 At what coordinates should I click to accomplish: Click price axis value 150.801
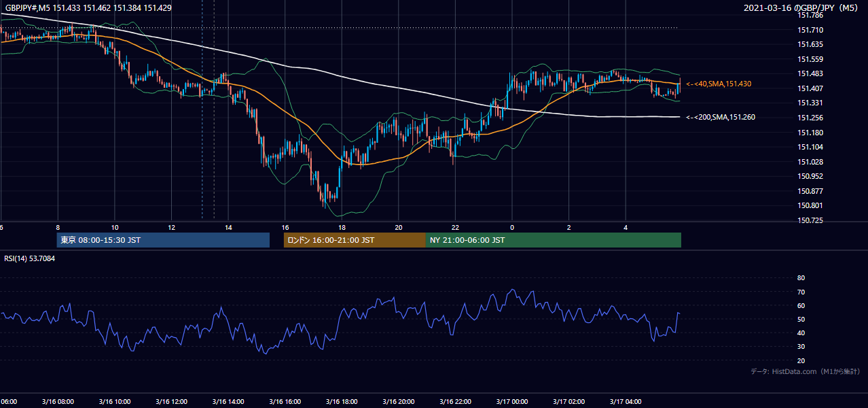[810, 205]
